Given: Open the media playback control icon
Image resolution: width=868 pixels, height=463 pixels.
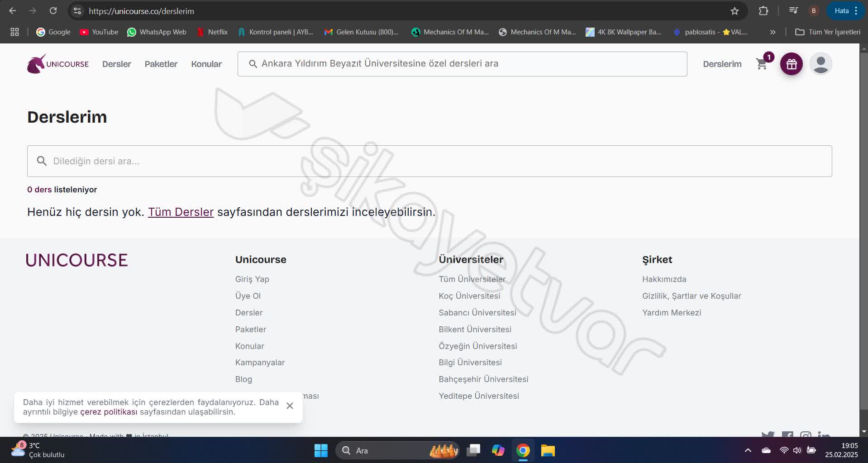Looking at the screenshot, I should [x=793, y=10].
